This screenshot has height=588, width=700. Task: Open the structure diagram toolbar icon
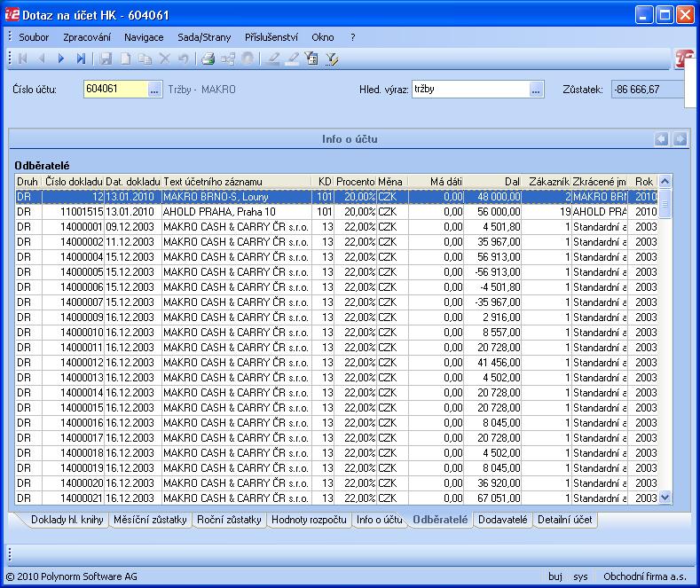(x=228, y=59)
